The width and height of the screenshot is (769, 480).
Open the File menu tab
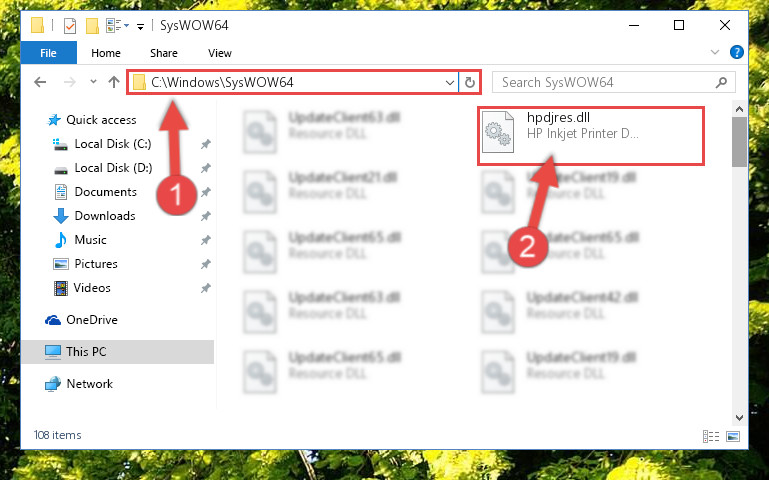[x=48, y=53]
